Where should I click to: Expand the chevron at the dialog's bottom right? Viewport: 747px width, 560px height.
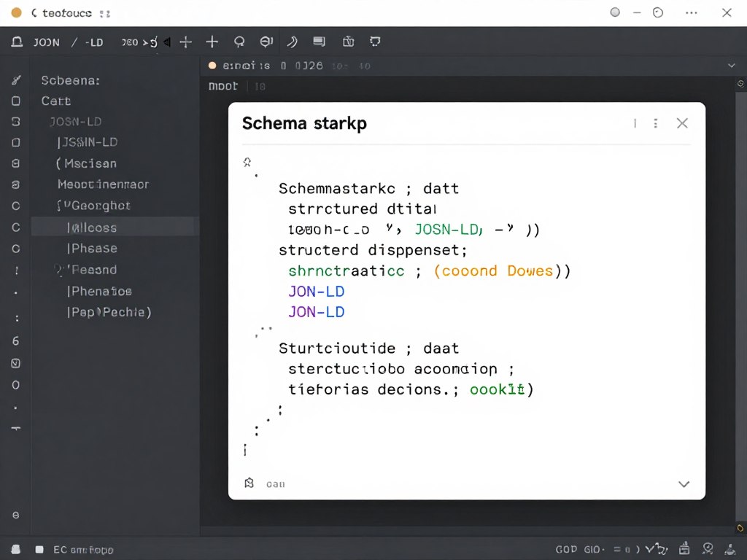(684, 484)
